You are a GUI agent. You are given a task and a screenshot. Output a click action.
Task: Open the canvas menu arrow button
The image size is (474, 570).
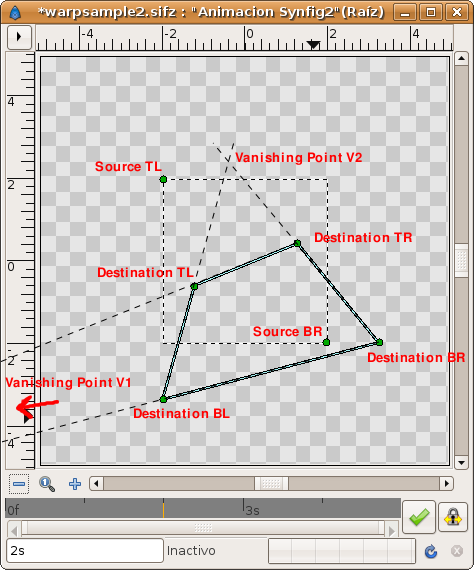pyautogui.click(x=19, y=36)
